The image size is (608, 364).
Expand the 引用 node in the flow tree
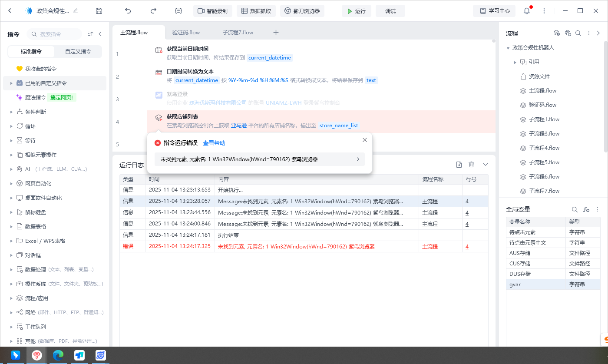point(515,62)
